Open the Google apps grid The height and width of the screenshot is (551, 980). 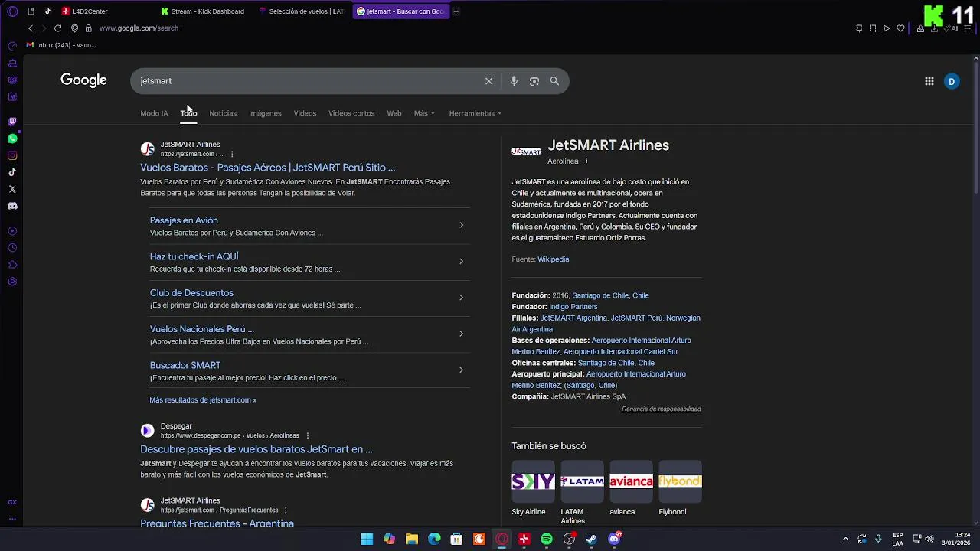pyautogui.click(x=929, y=81)
